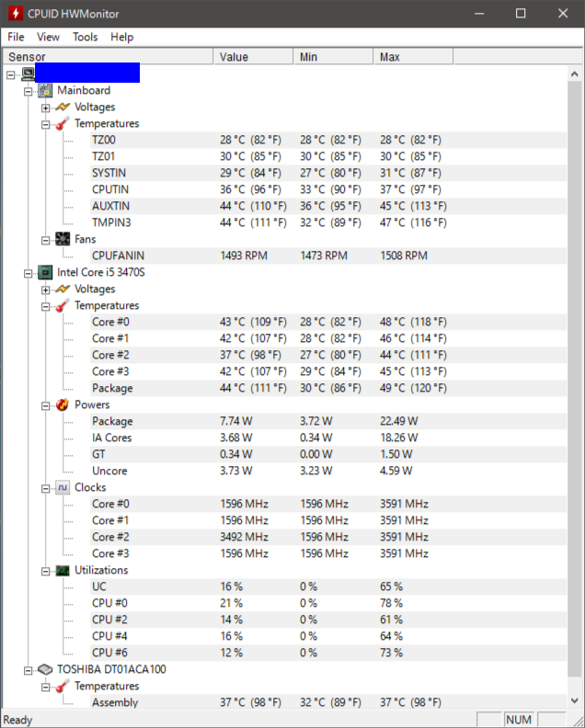The width and height of the screenshot is (585, 728).
Task: Click the Max column header
Action: click(x=413, y=57)
